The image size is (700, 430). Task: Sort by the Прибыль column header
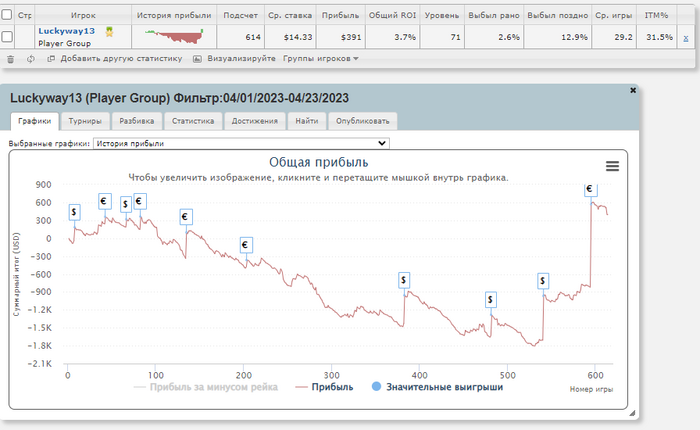click(x=341, y=15)
